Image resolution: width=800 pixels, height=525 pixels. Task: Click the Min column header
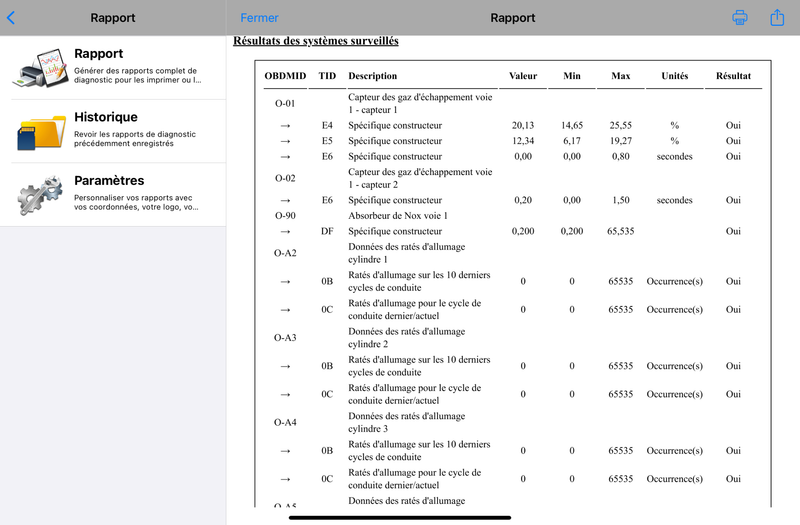(x=572, y=76)
